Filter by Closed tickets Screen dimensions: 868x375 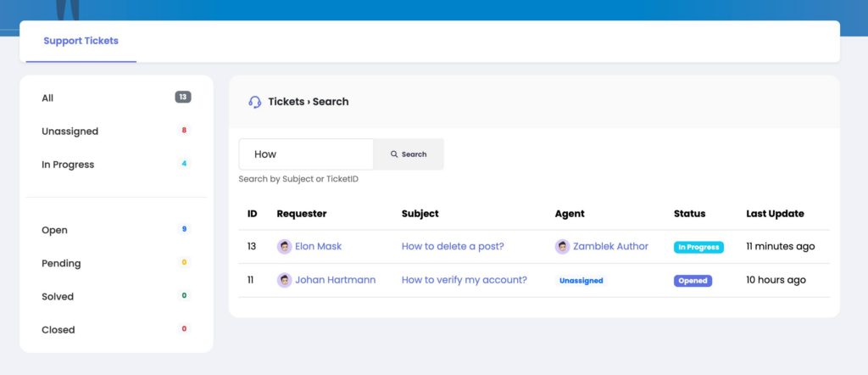[58, 330]
